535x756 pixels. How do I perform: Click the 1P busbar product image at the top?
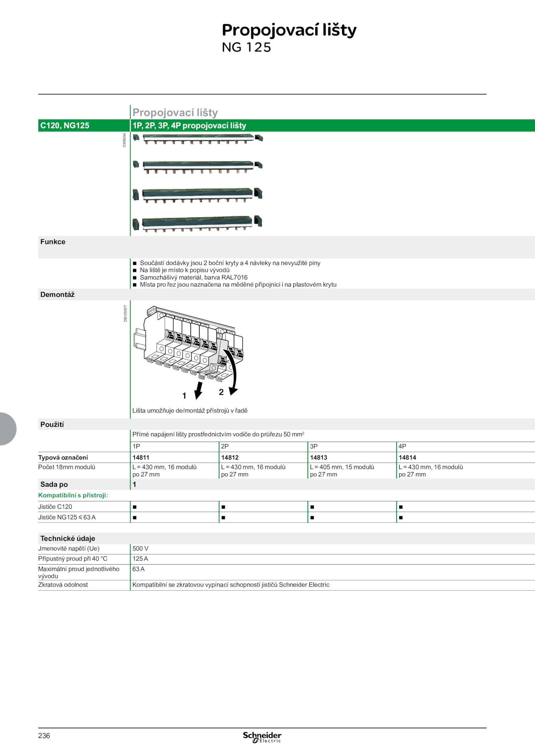point(198,139)
